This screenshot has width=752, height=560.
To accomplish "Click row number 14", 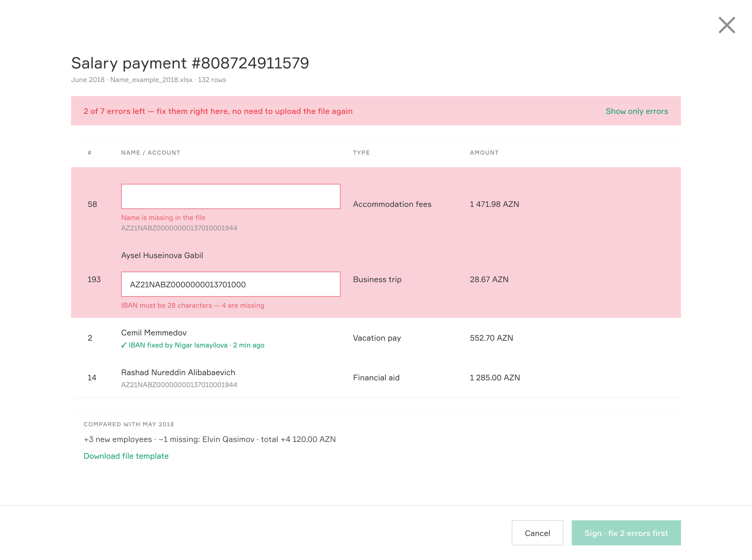I will 92,378.
